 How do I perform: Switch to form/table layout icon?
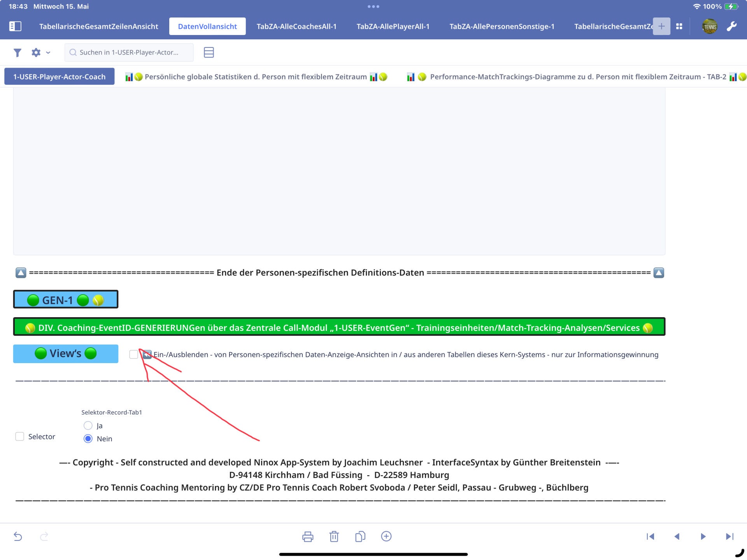click(209, 53)
